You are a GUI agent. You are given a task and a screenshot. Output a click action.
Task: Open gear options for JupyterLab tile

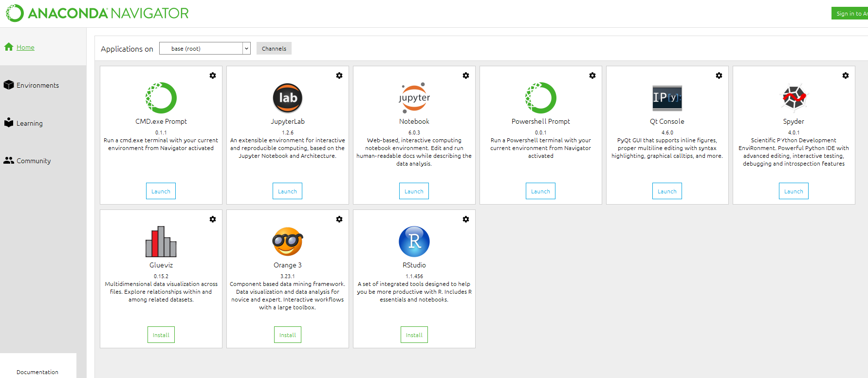coord(339,76)
